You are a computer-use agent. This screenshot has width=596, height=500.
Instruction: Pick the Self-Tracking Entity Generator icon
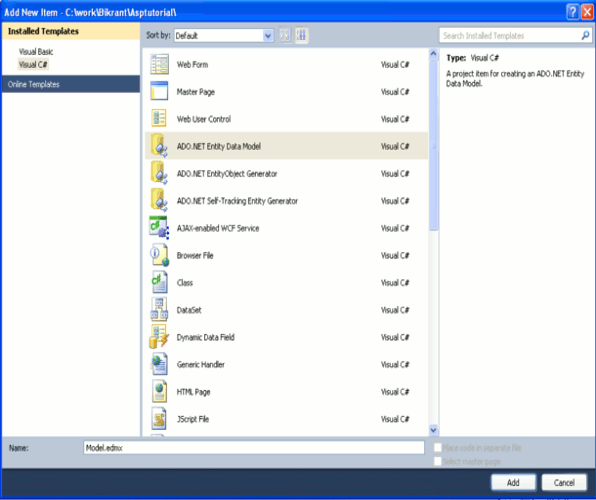click(x=159, y=200)
